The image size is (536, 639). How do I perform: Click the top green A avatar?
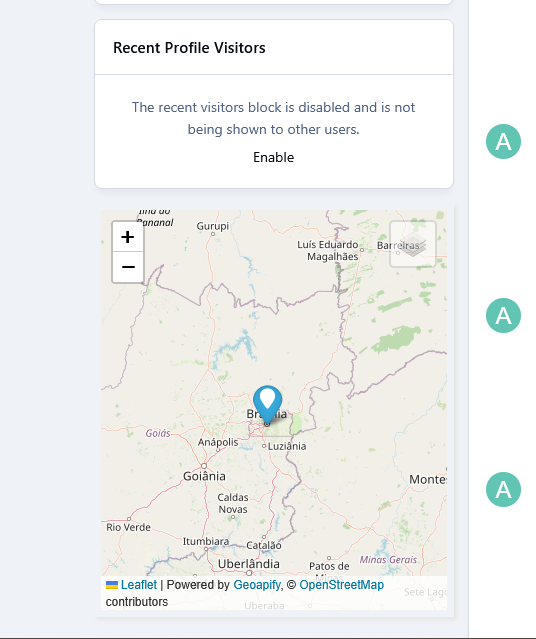point(503,141)
